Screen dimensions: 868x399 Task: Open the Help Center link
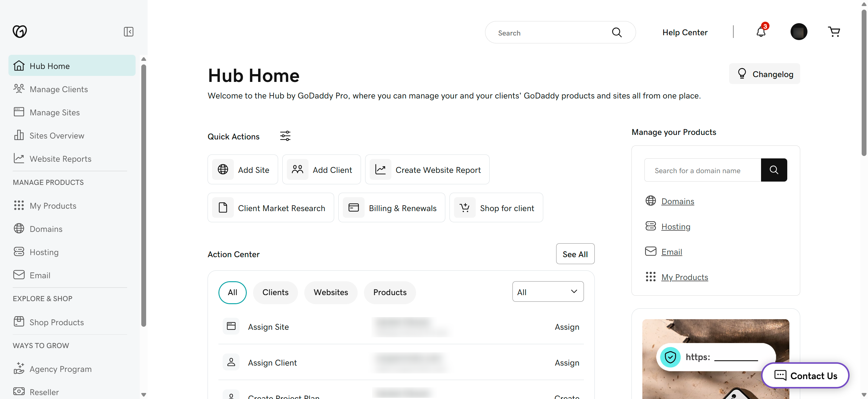[x=685, y=32]
